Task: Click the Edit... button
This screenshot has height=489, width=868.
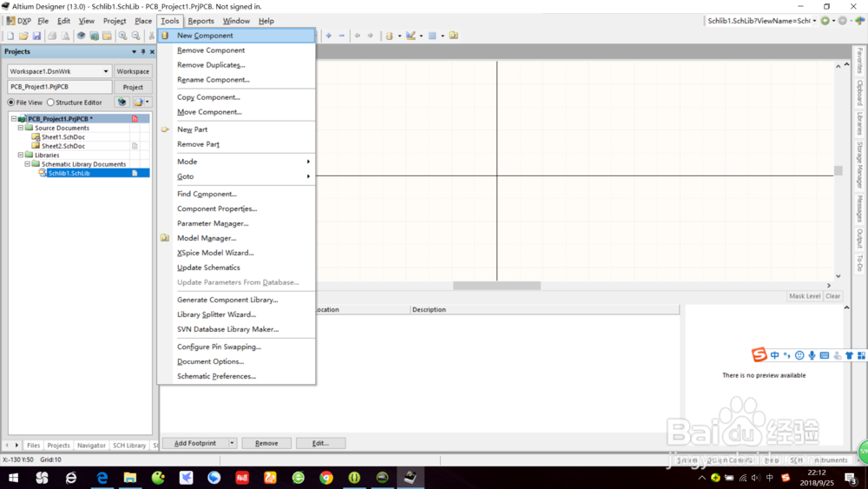Action: coord(320,443)
